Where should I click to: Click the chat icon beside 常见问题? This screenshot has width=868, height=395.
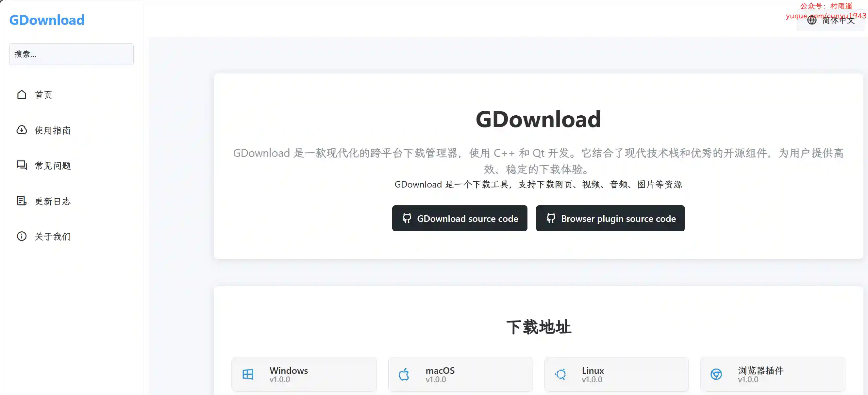pyautogui.click(x=22, y=165)
